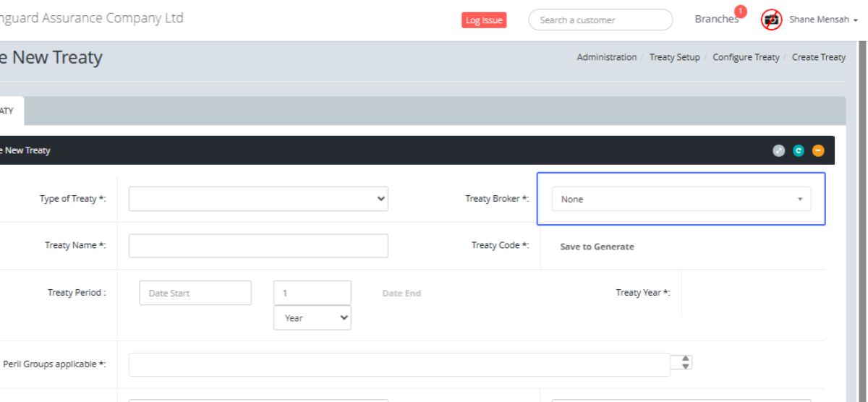The width and height of the screenshot is (868, 402).
Task: Open the Year period unit dropdown
Action: point(312,318)
